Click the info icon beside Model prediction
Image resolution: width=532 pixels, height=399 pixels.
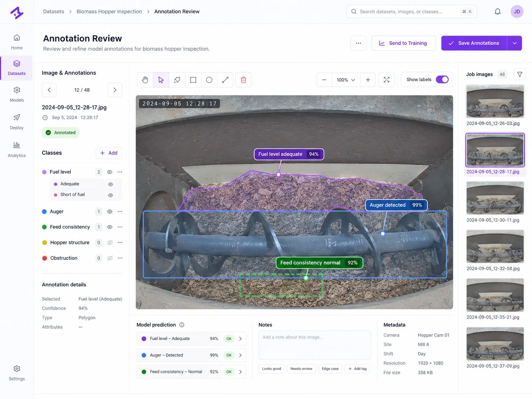pos(182,325)
